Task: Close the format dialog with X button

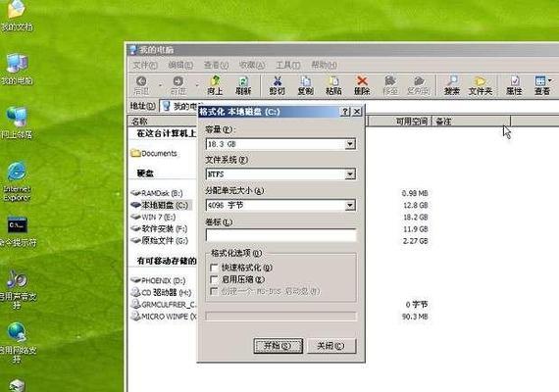Action: (x=357, y=112)
